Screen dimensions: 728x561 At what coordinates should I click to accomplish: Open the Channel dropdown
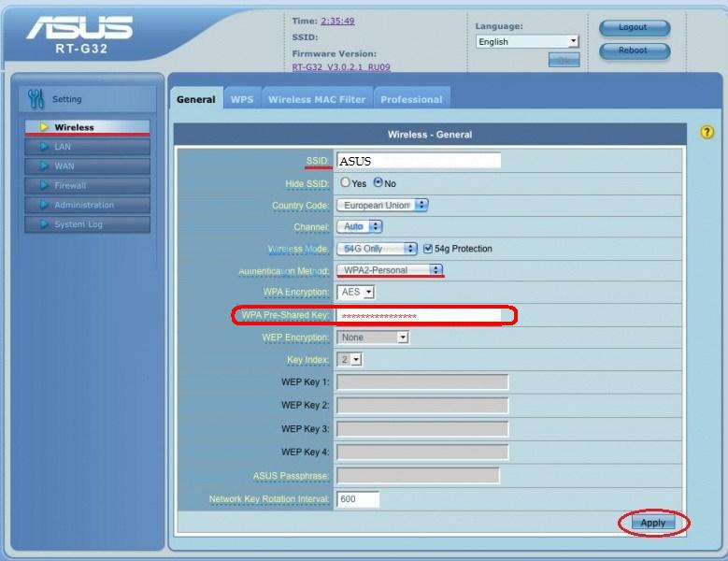pyautogui.click(x=360, y=226)
